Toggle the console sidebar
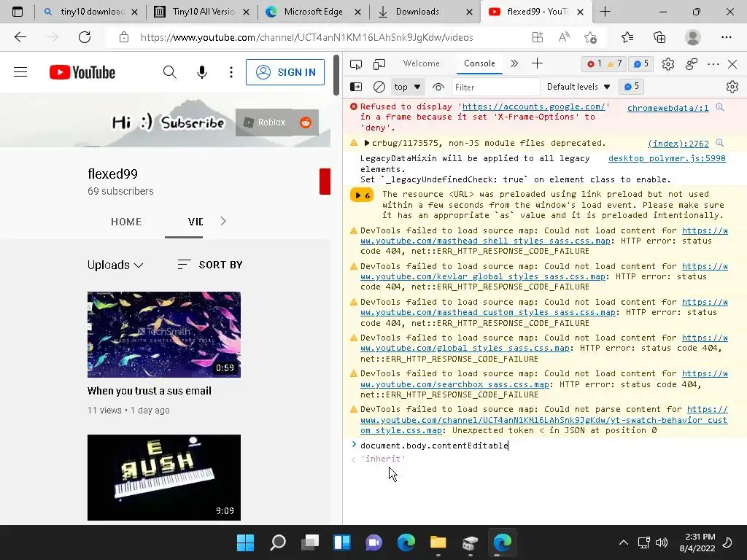This screenshot has width=747, height=560. (x=356, y=87)
